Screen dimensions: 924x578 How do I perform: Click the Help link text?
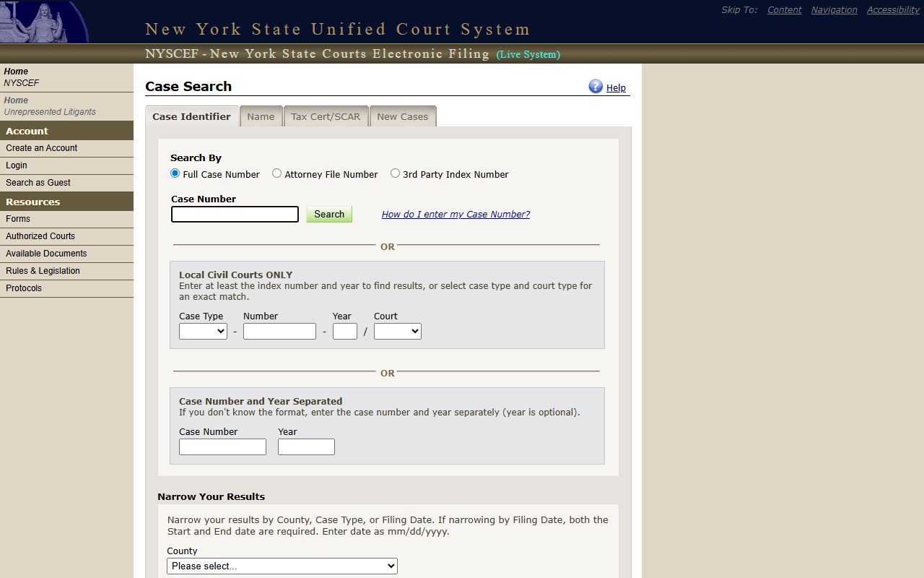(x=616, y=87)
